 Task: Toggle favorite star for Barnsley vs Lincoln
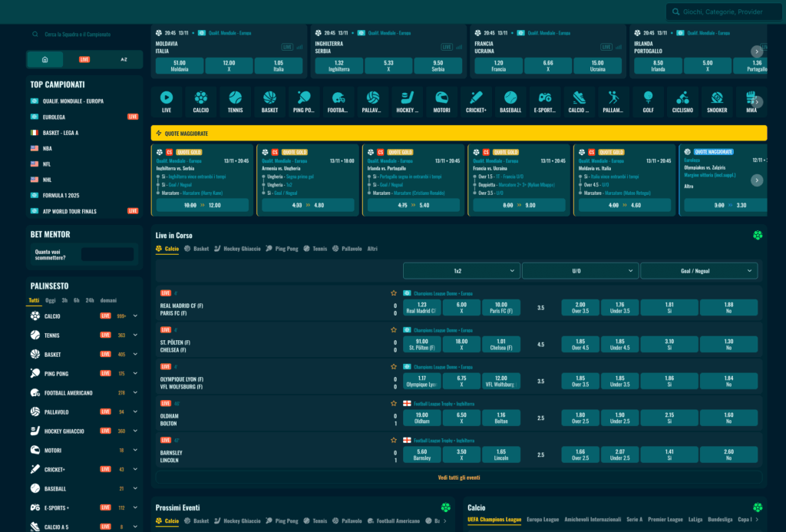point(394,440)
